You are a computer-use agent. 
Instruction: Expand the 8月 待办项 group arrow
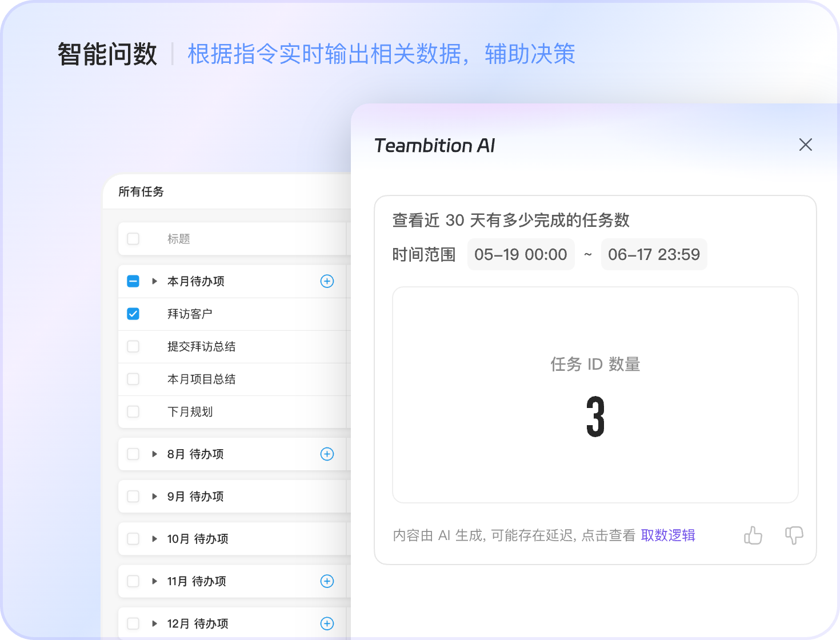154,454
